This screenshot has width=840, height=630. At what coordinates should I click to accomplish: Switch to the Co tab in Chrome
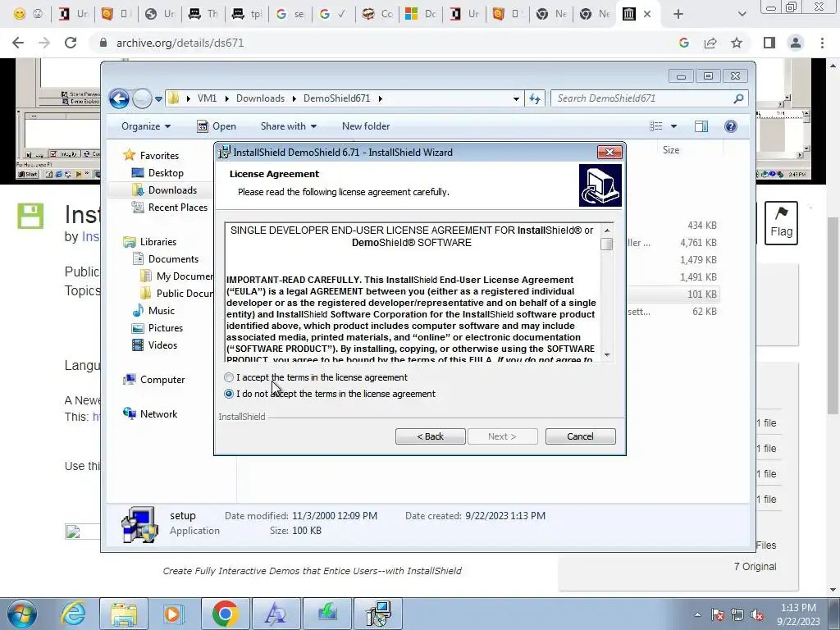tap(377, 15)
